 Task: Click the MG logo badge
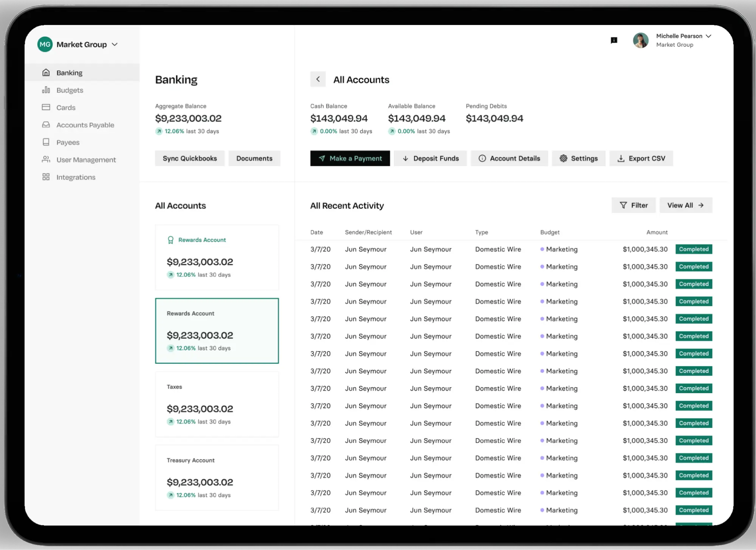(45, 45)
